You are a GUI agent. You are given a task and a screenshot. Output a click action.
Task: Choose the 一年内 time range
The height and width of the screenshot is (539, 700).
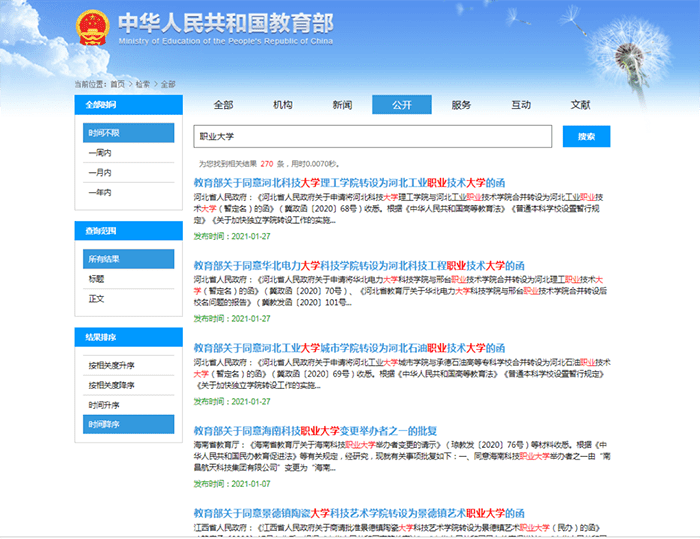pyautogui.click(x=100, y=192)
